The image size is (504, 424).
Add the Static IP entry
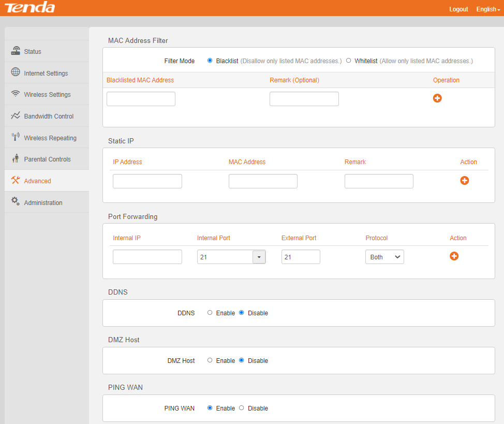coord(465,181)
